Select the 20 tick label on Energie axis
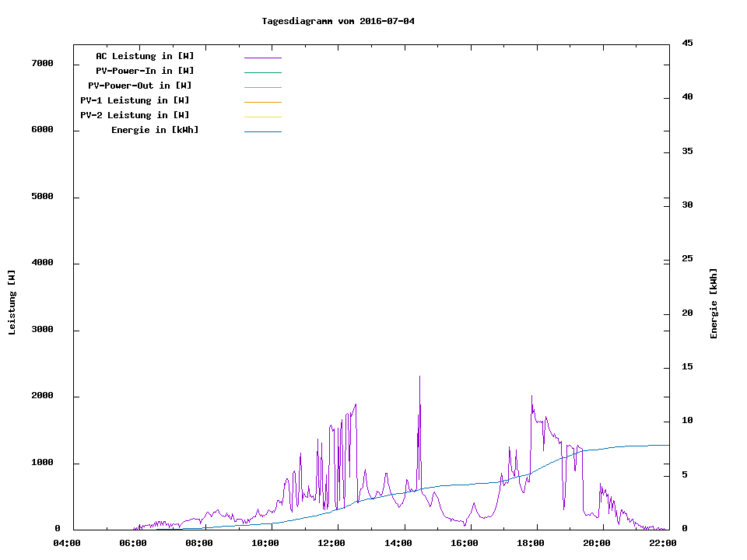This screenshot has width=747, height=560. tap(688, 313)
